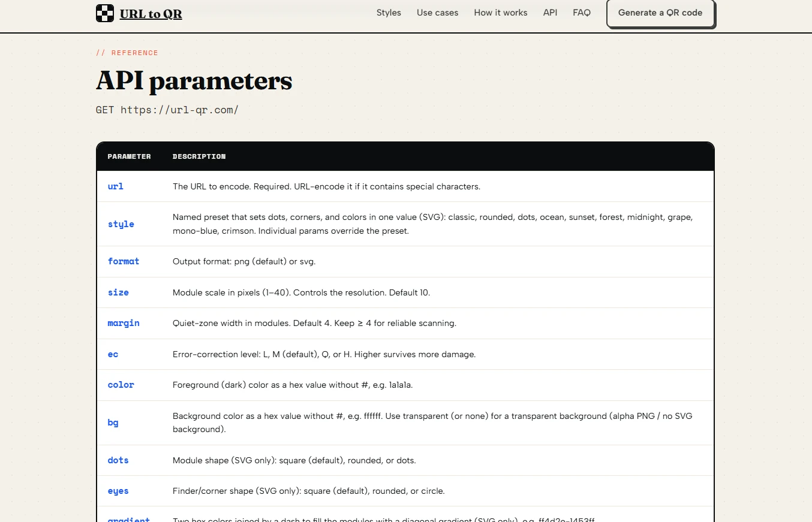Click the 'Finder/corner shape' description
This screenshot has width=812, height=522.
tap(308, 491)
